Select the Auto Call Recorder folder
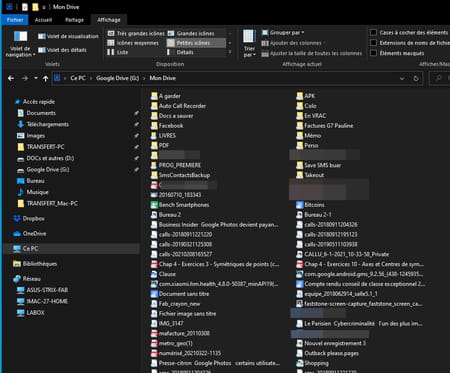This screenshot has width=450, height=373. point(182,106)
